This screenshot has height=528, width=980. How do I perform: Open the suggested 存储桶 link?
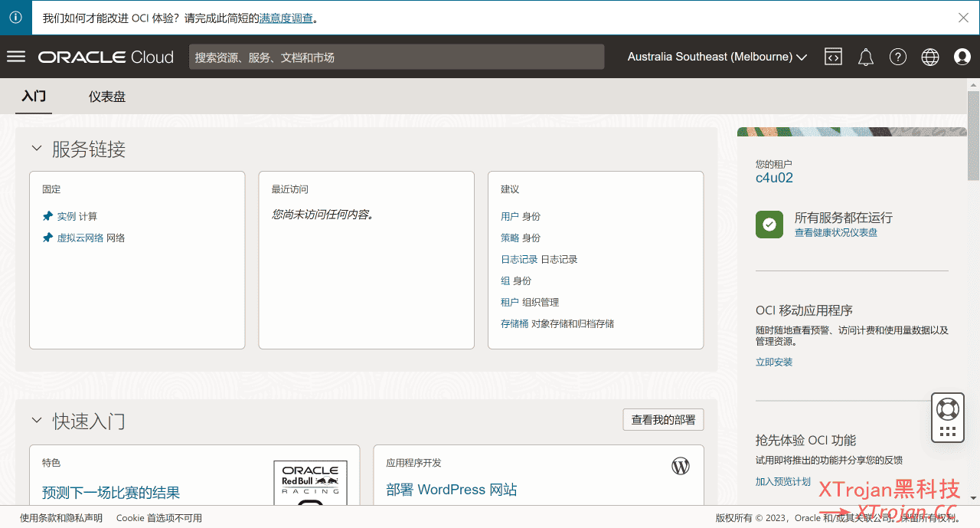pos(514,323)
